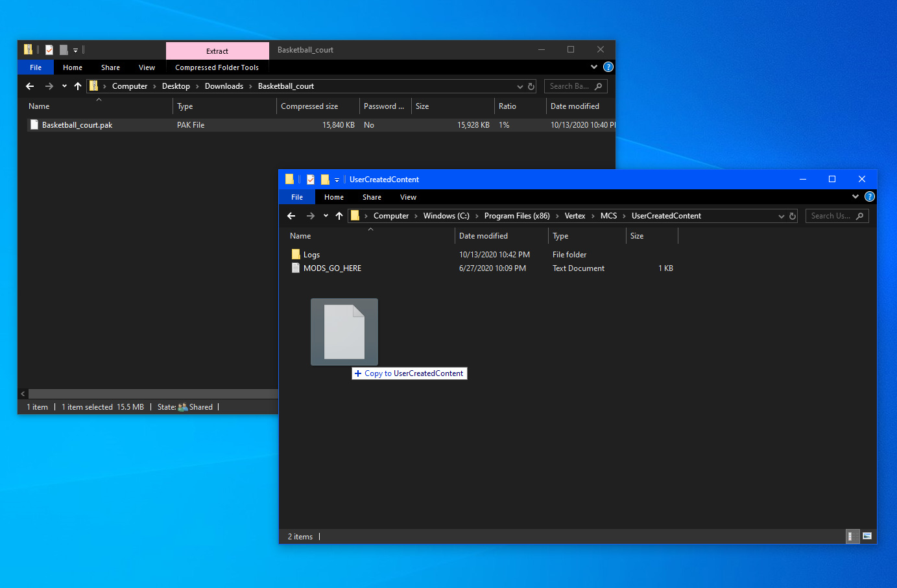Open the Extract tab
The width and height of the screenshot is (897, 588).
pyautogui.click(x=217, y=51)
